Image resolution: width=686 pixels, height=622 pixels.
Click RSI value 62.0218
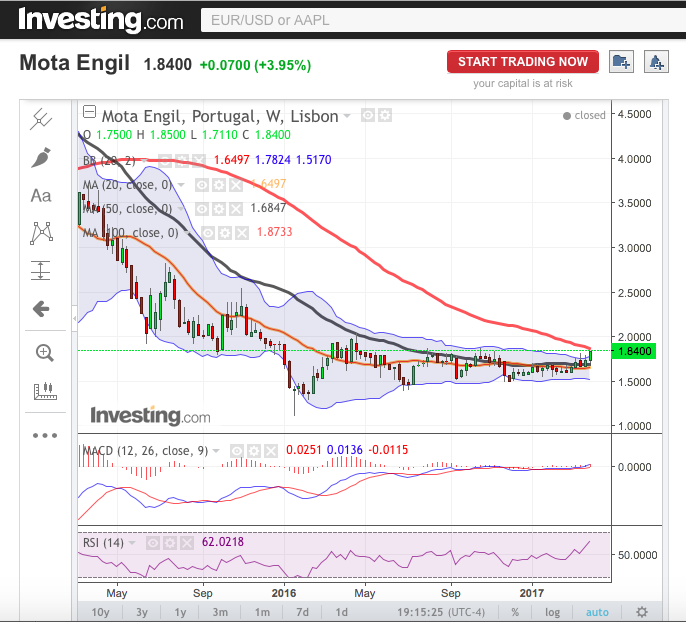(223, 542)
